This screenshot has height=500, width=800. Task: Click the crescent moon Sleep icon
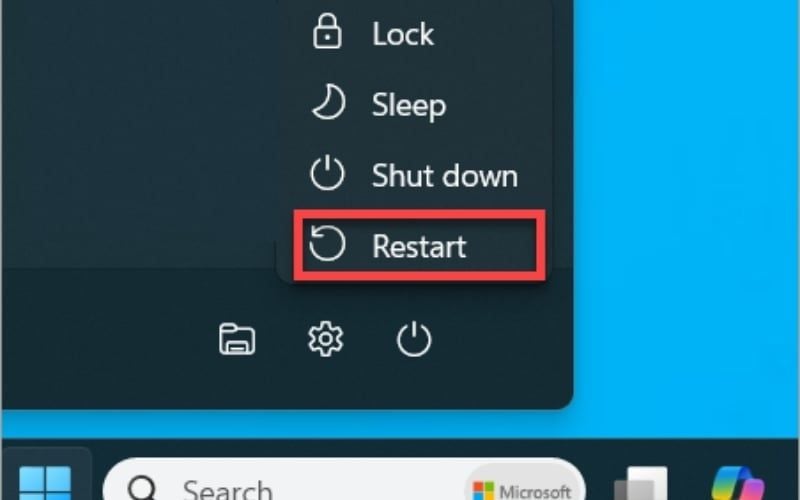tap(328, 104)
